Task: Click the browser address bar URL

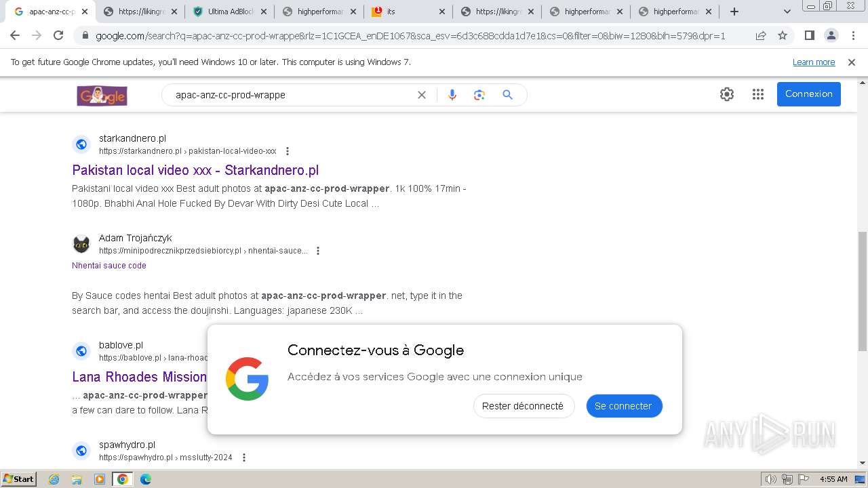Action: click(410, 36)
